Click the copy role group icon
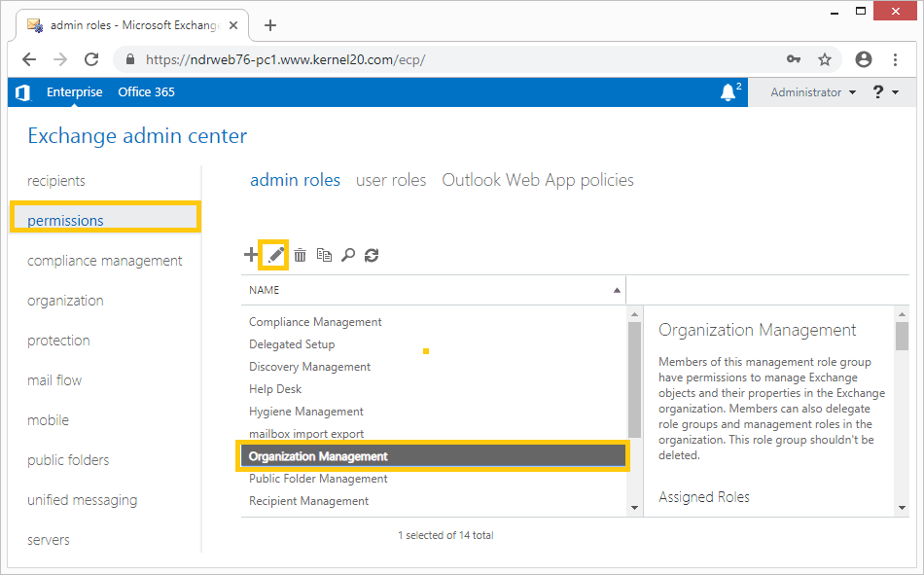924x575 pixels. tap(324, 255)
